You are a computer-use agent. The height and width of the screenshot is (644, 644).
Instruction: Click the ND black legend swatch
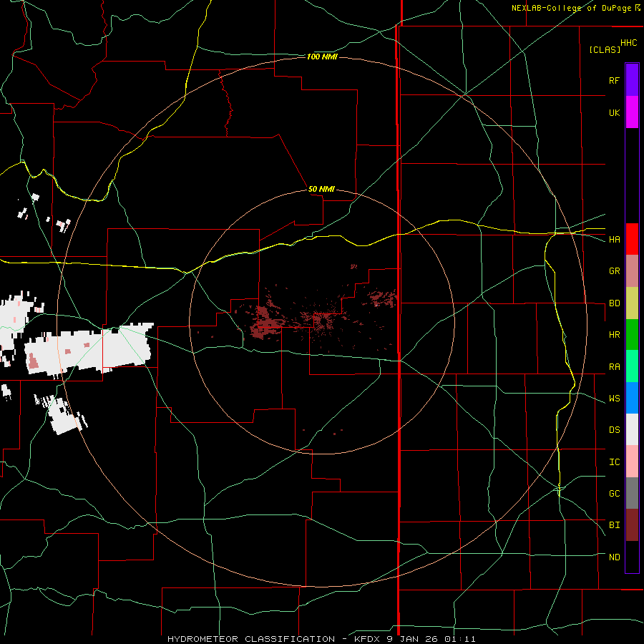point(632,557)
